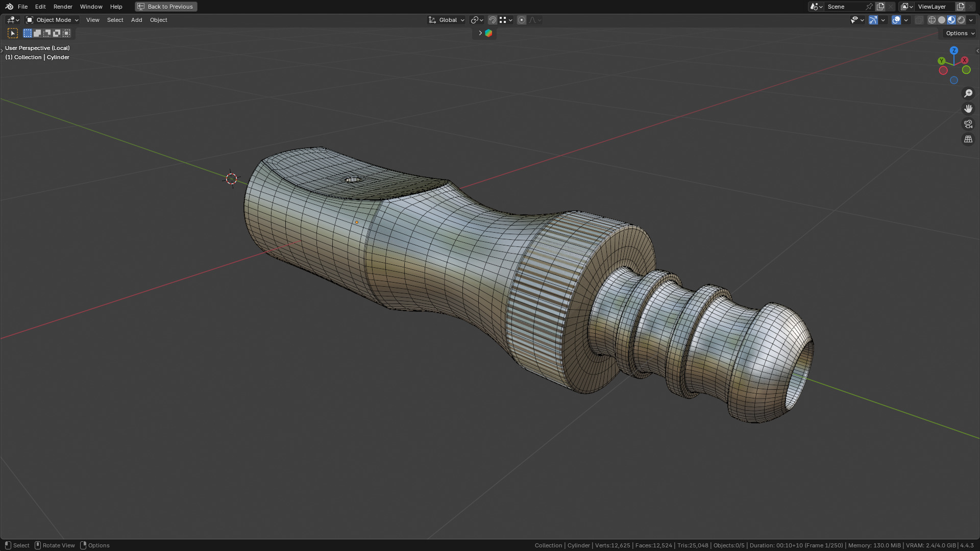
Task: Open the selectability and visibility dropdown
Action: click(x=857, y=20)
